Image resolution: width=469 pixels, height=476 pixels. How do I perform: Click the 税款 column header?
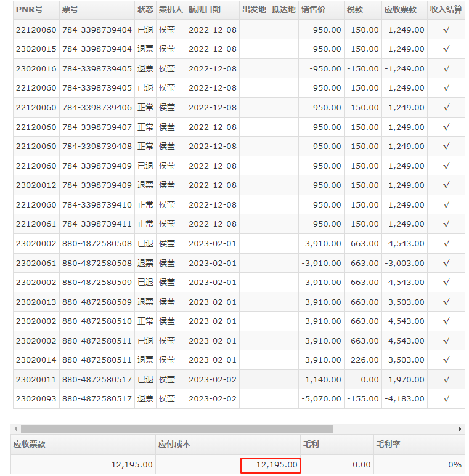click(x=355, y=10)
